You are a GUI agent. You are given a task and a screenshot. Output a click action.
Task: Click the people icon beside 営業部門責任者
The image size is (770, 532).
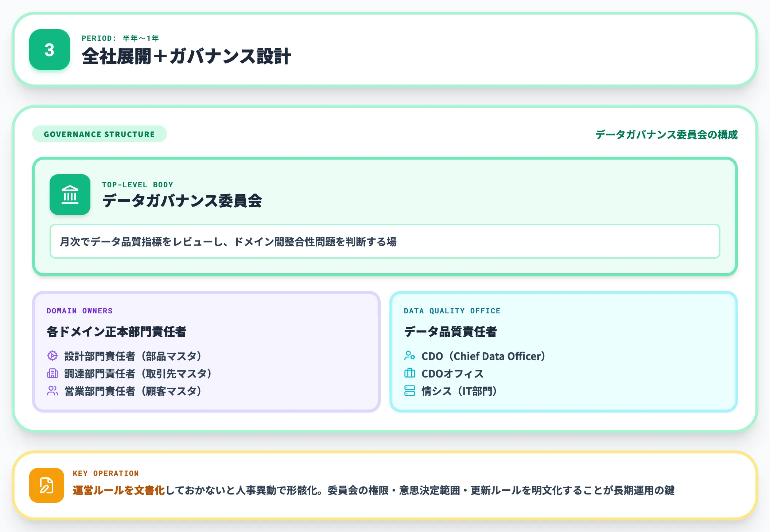[52, 391]
